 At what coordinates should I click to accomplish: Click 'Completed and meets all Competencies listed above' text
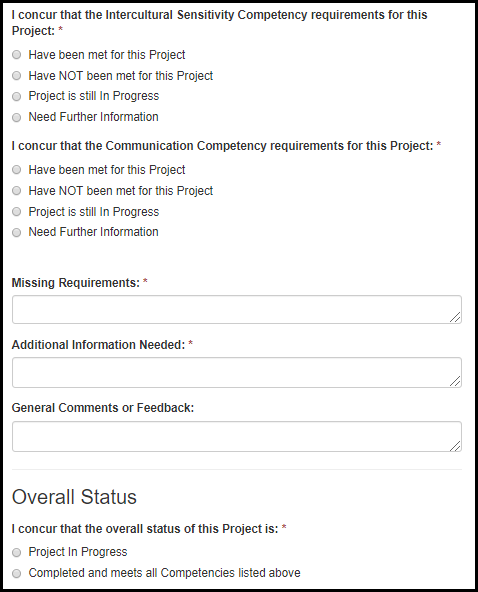(165, 573)
